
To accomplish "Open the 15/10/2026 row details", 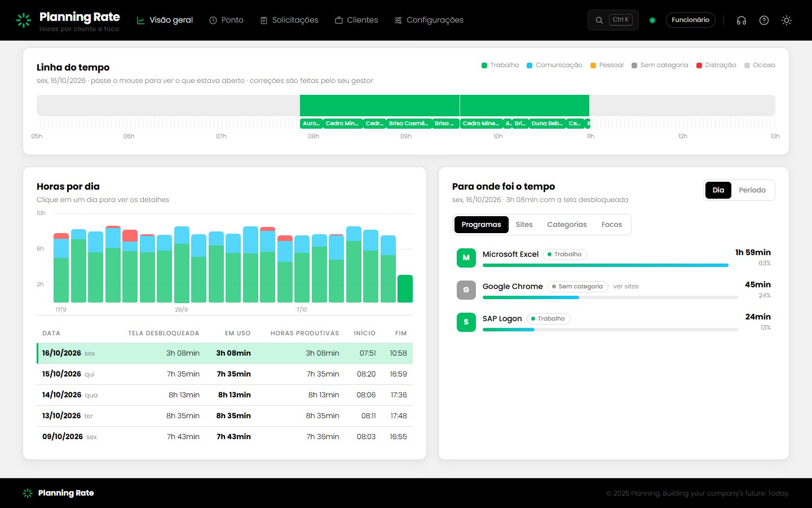I will tap(224, 374).
